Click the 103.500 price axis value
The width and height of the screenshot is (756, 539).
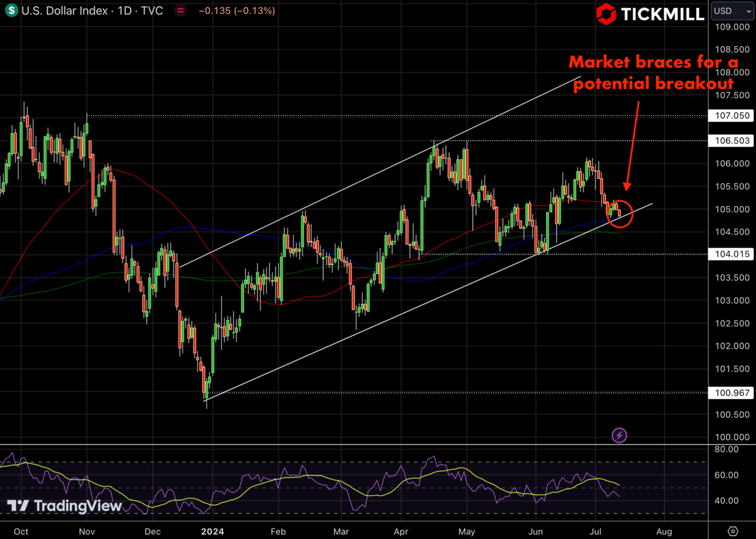[732, 277]
